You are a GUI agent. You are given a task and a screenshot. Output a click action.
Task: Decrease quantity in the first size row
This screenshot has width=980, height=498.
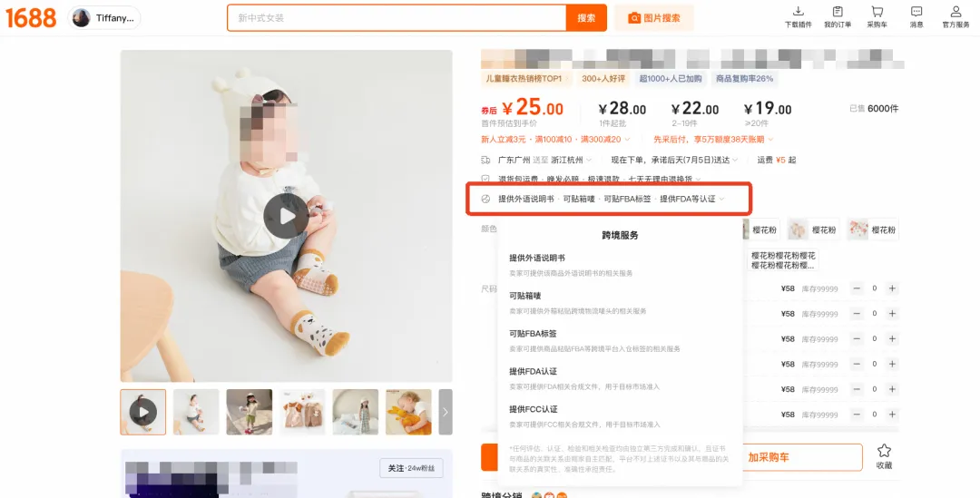(x=857, y=288)
